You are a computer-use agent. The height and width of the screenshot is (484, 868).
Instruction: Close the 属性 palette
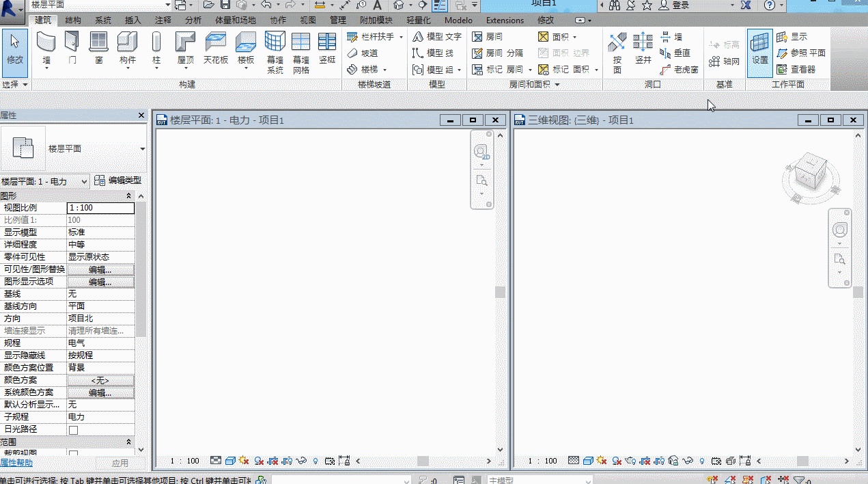coord(141,116)
